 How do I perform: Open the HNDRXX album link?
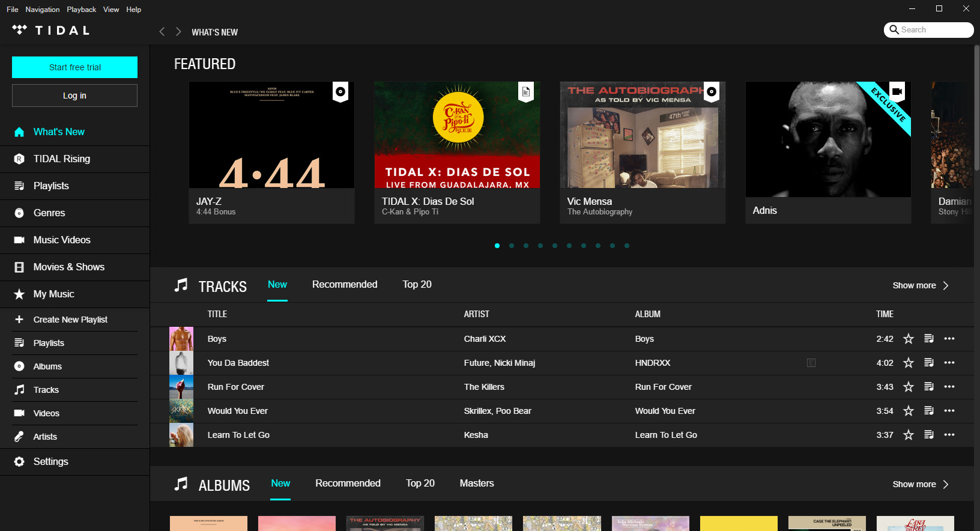(653, 363)
